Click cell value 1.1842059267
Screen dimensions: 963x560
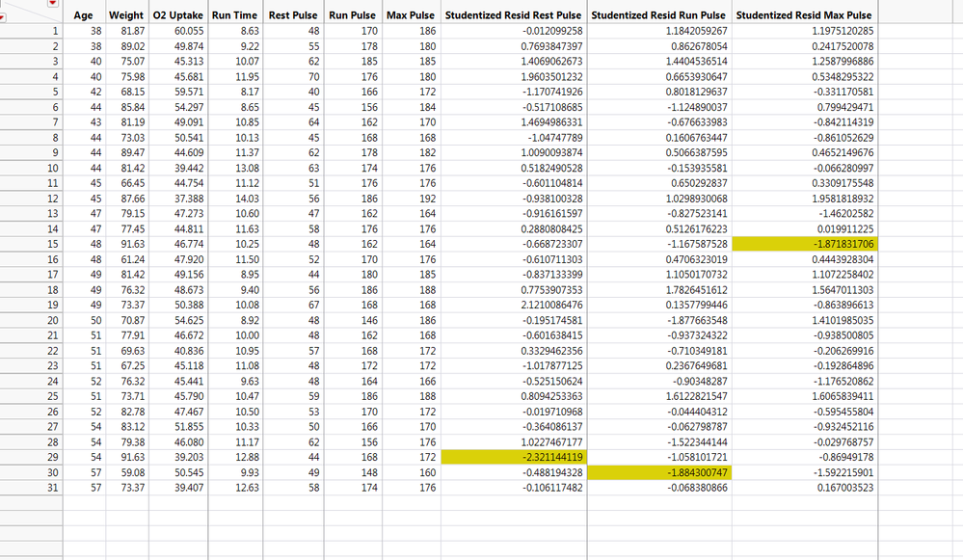point(696,31)
